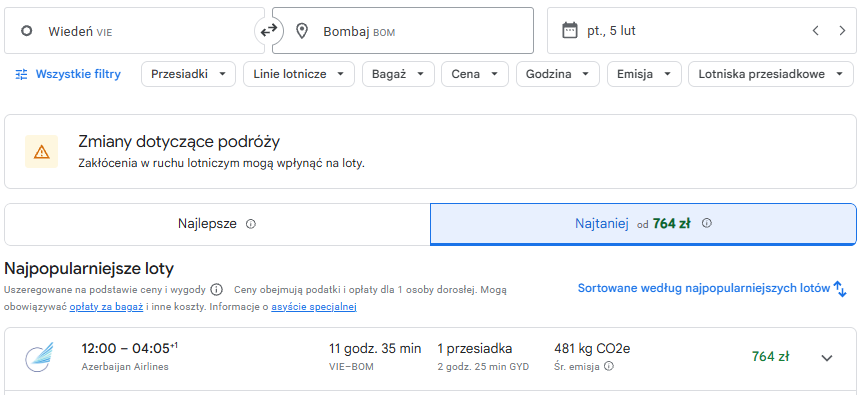Advance to next date with right arrow
Image resolution: width=860 pixels, height=395 pixels.
coord(842,31)
